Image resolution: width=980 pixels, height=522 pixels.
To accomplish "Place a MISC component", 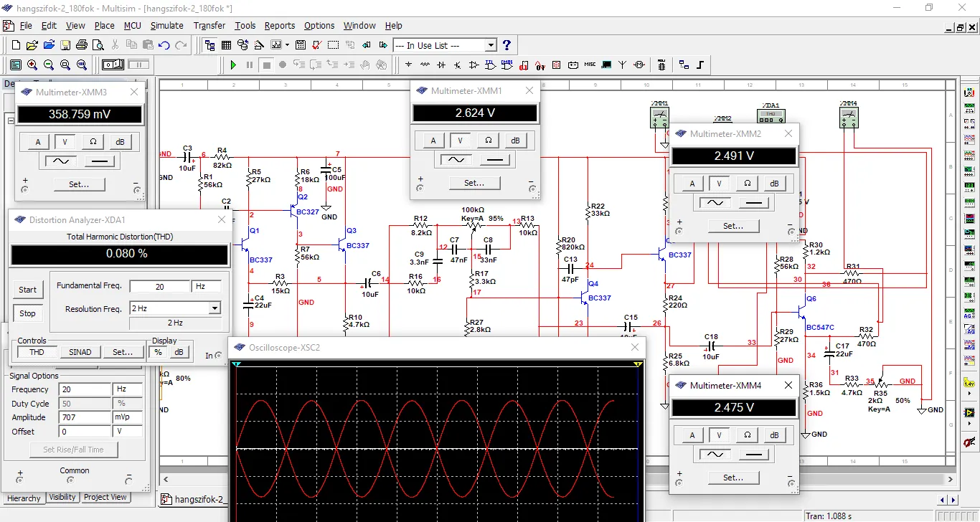I will [590, 65].
